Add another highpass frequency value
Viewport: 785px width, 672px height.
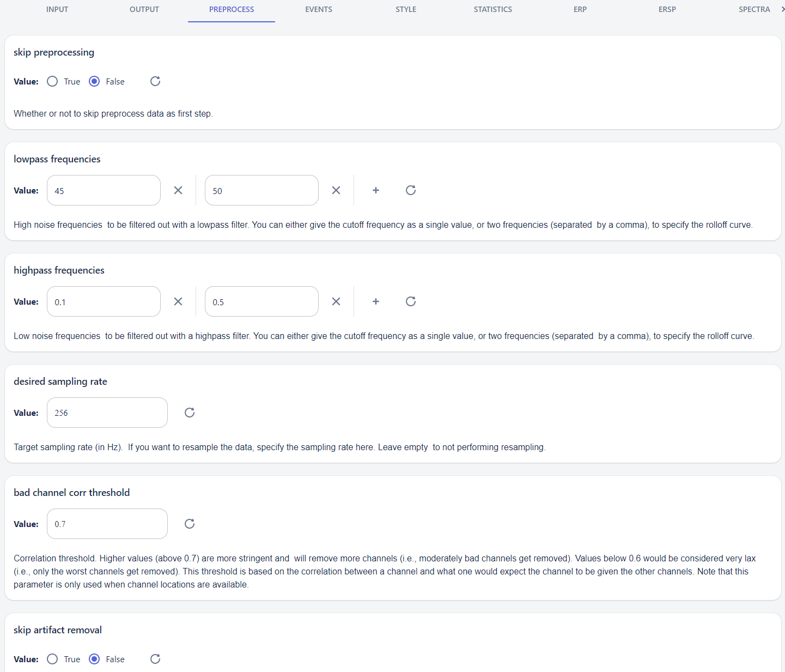(x=376, y=301)
